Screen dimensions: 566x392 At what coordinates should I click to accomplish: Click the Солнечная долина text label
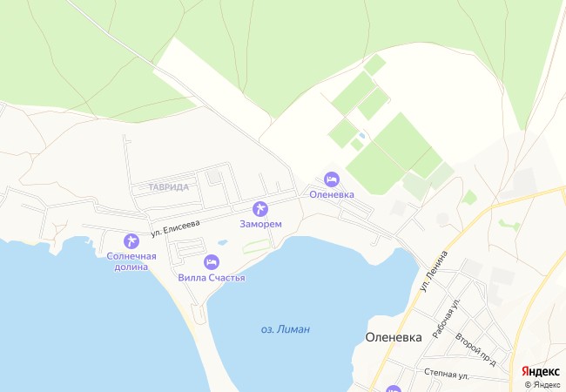[131, 261]
